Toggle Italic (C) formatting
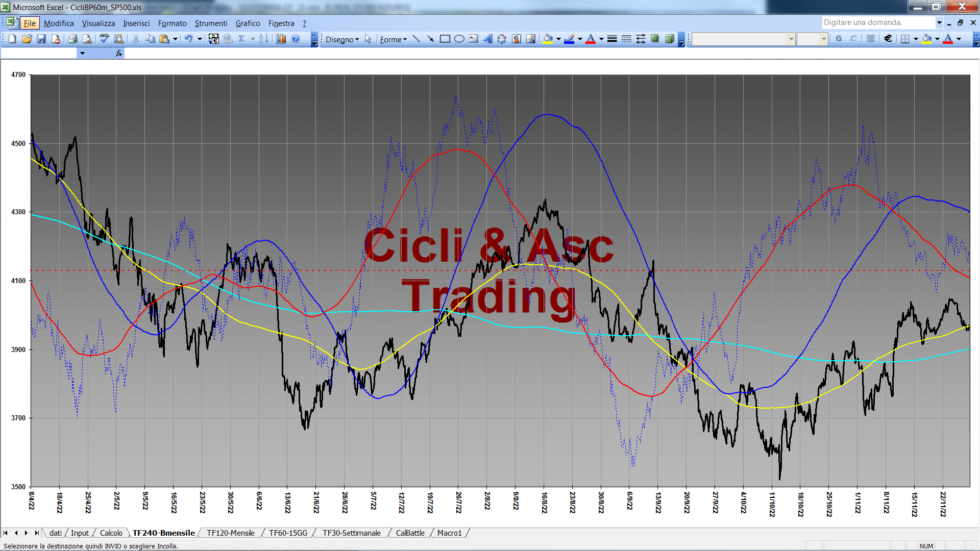 coord(853,39)
